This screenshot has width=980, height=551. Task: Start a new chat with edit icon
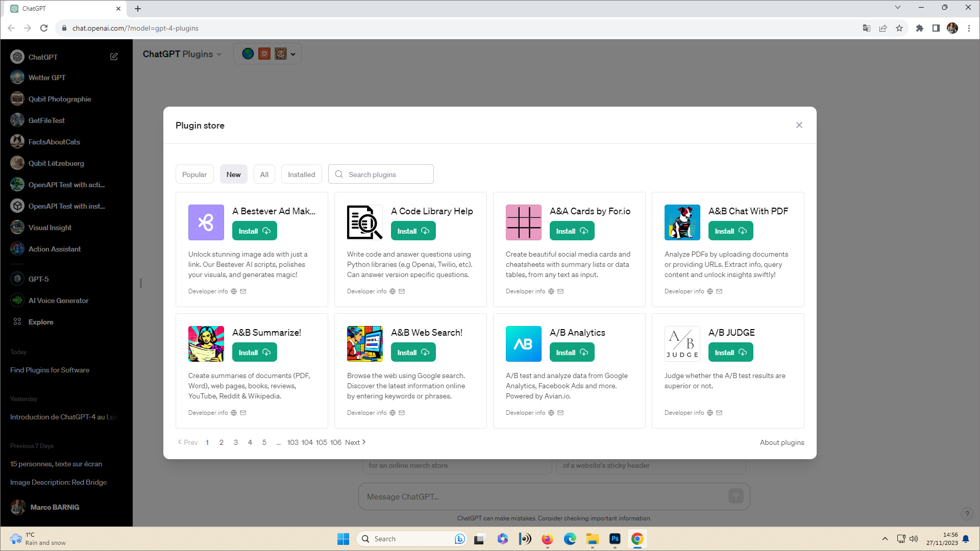click(x=114, y=57)
